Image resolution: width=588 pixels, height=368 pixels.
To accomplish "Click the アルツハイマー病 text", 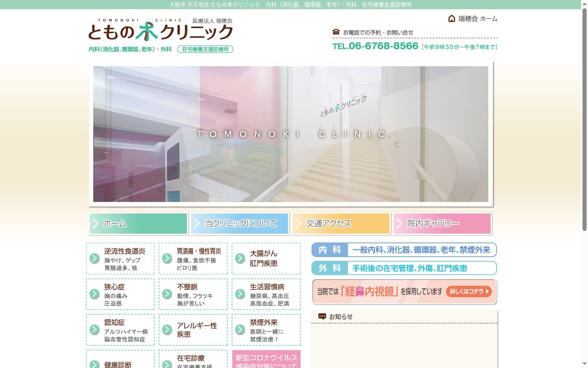I will point(126,332).
